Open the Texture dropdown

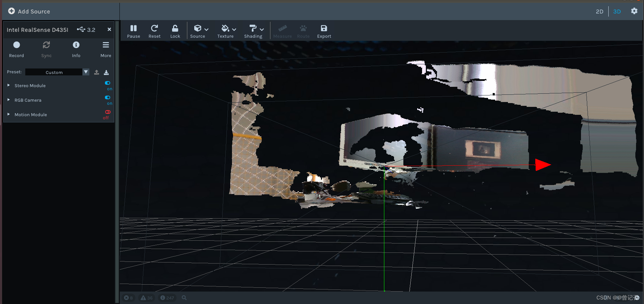(227, 31)
